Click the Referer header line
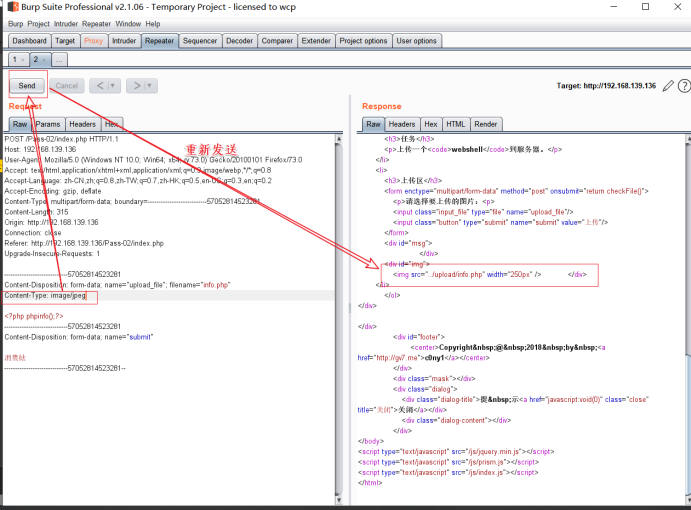691x510 pixels. pyautogui.click(x=84, y=243)
